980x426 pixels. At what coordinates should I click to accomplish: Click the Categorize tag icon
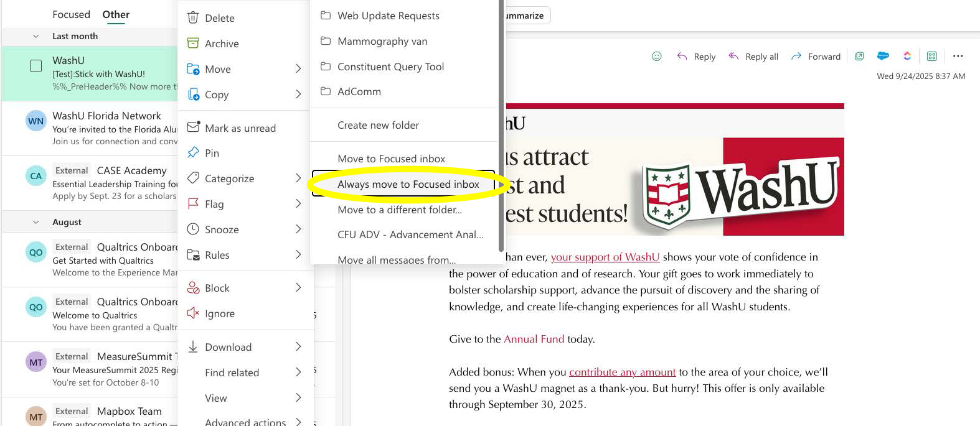click(x=193, y=178)
